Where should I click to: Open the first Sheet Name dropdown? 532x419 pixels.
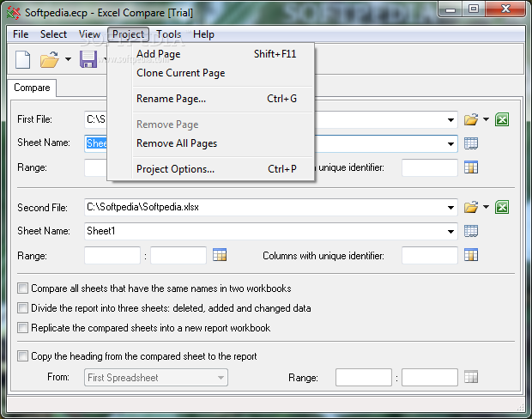(x=450, y=144)
